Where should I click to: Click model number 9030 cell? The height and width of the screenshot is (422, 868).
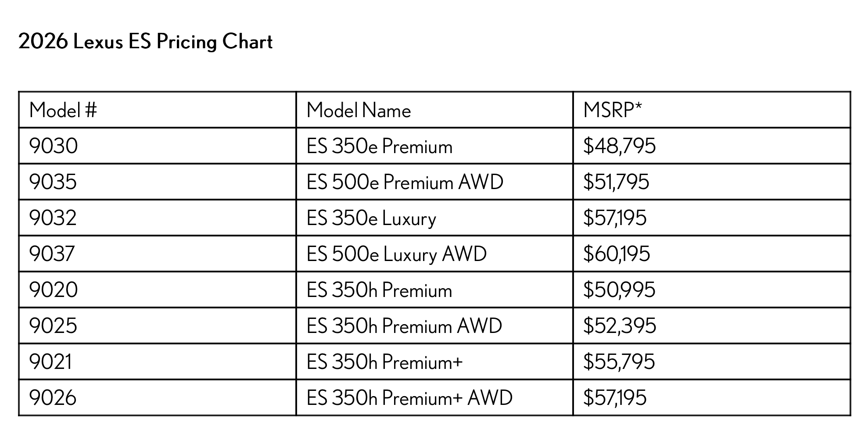[x=54, y=146]
